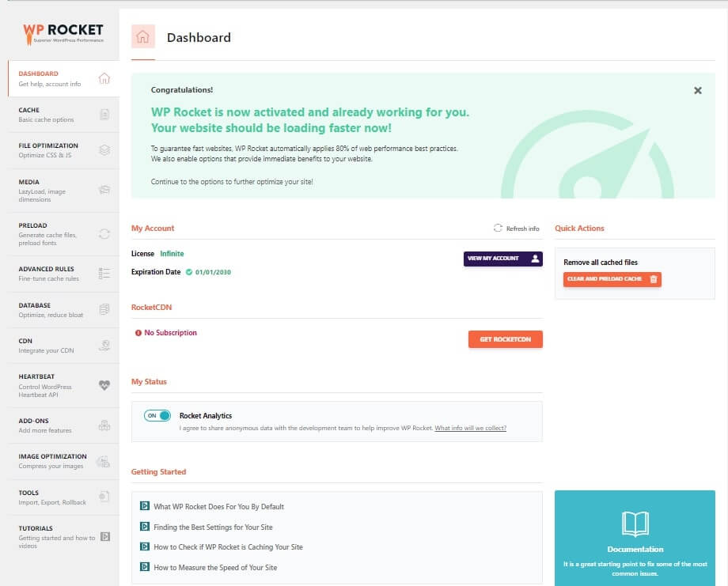728x586 pixels.
Task: Open 'What WP Rocket Does For You By Default'
Action: [x=218, y=507]
